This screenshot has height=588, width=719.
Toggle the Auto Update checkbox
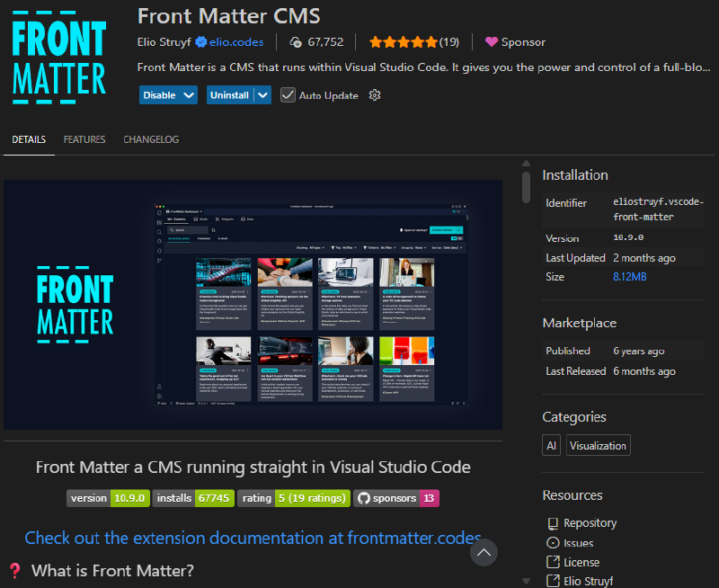pyautogui.click(x=288, y=95)
